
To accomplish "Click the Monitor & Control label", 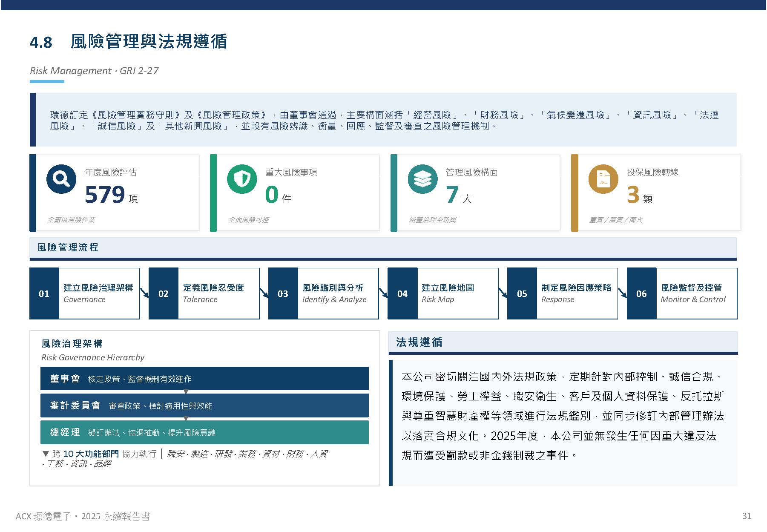I will tap(693, 299).
